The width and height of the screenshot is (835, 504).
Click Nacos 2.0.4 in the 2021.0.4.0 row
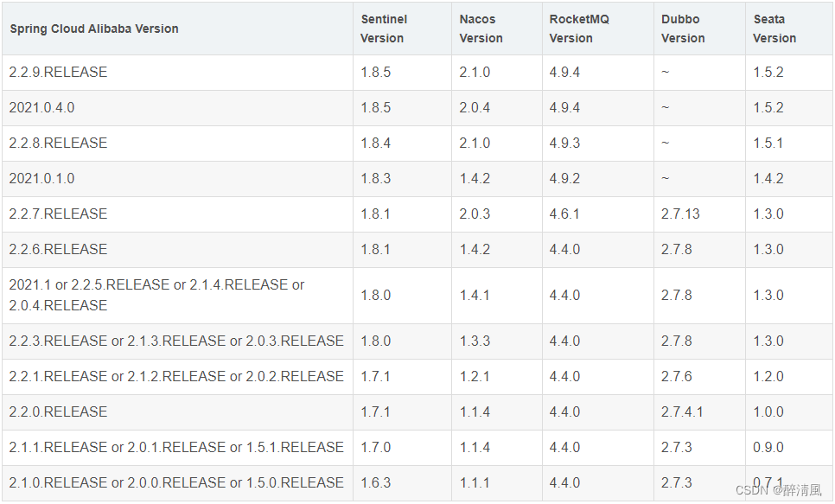[475, 107]
